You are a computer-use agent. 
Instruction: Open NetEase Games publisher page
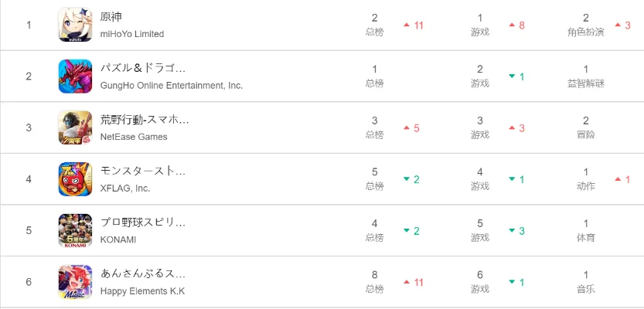pos(134,137)
